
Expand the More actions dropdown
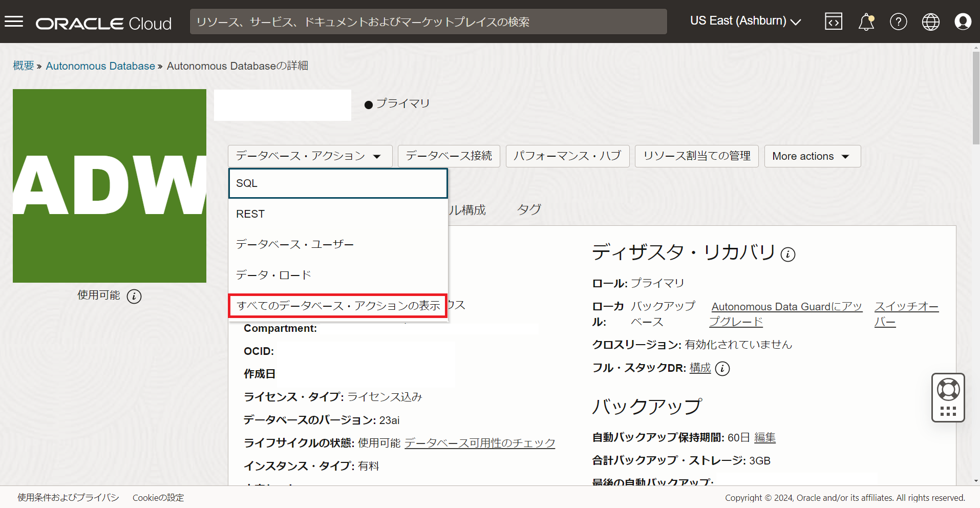point(812,156)
